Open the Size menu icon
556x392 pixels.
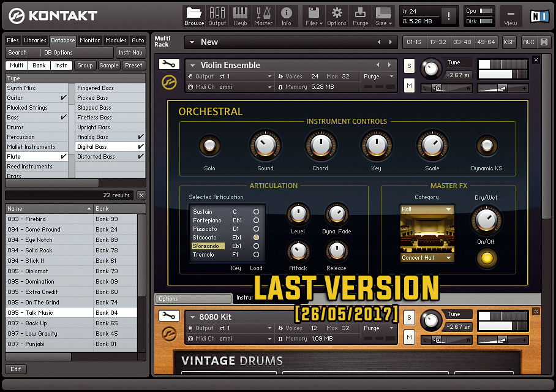[383, 17]
